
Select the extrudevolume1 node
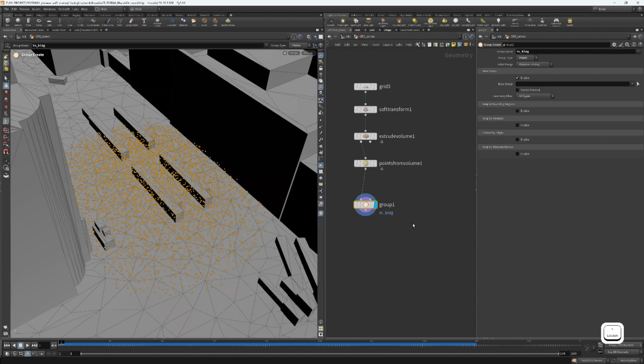tap(366, 136)
